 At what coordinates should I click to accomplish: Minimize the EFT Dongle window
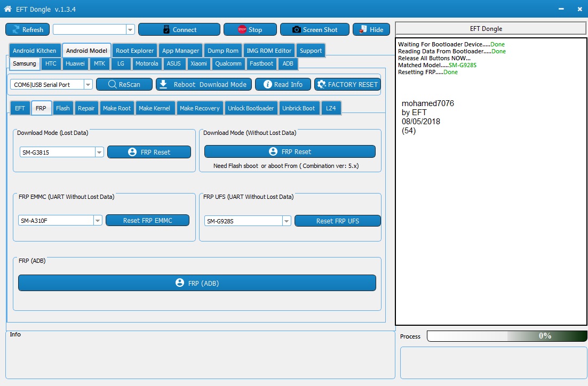tap(561, 9)
